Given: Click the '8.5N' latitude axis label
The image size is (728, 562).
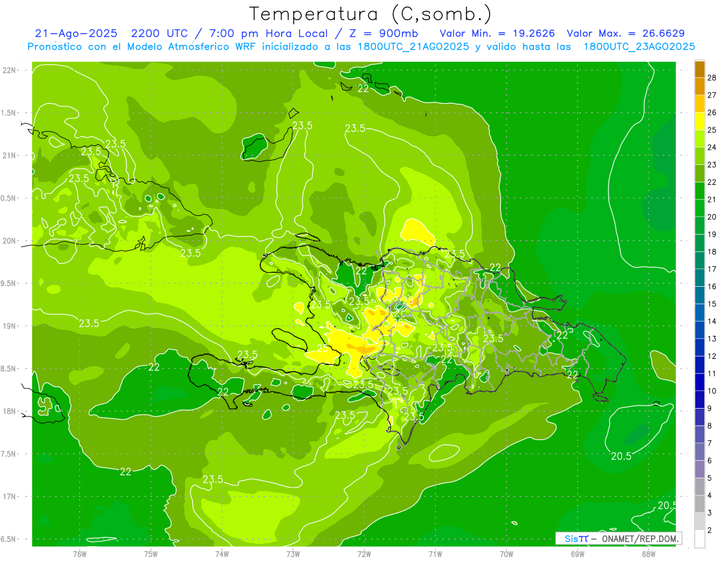Looking at the screenshot, I should [x=8, y=369].
